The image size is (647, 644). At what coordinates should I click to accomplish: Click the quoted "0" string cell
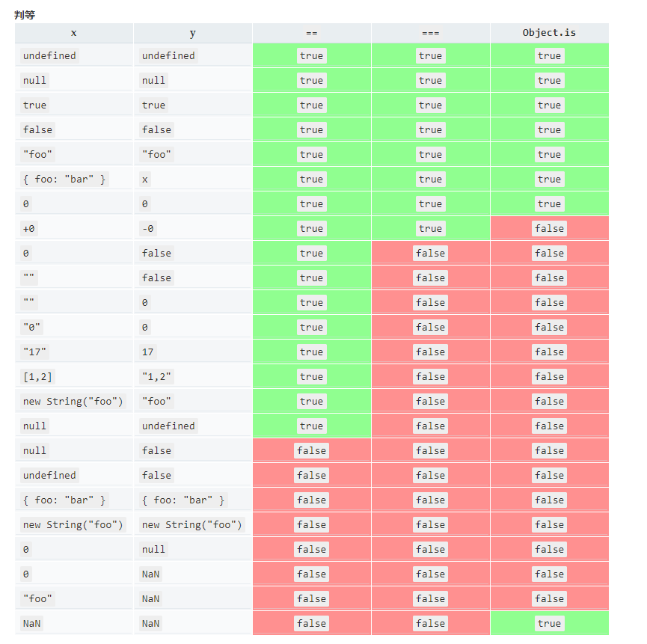32,327
